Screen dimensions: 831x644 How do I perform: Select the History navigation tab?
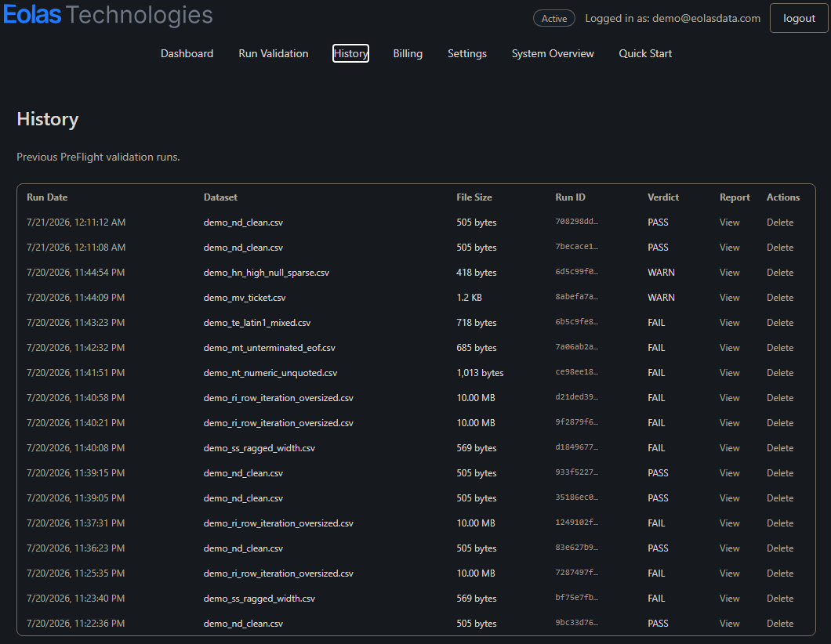click(350, 53)
